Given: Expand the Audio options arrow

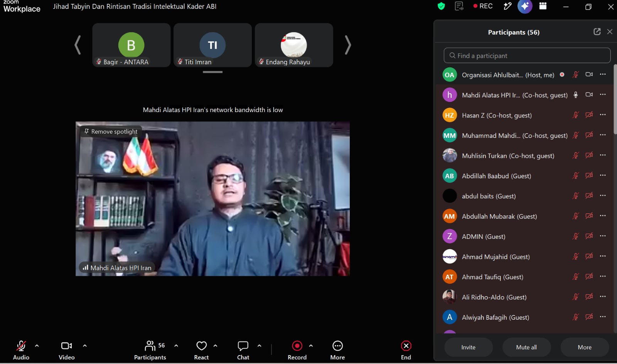Looking at the screenshot, I should tap(37, 346).
